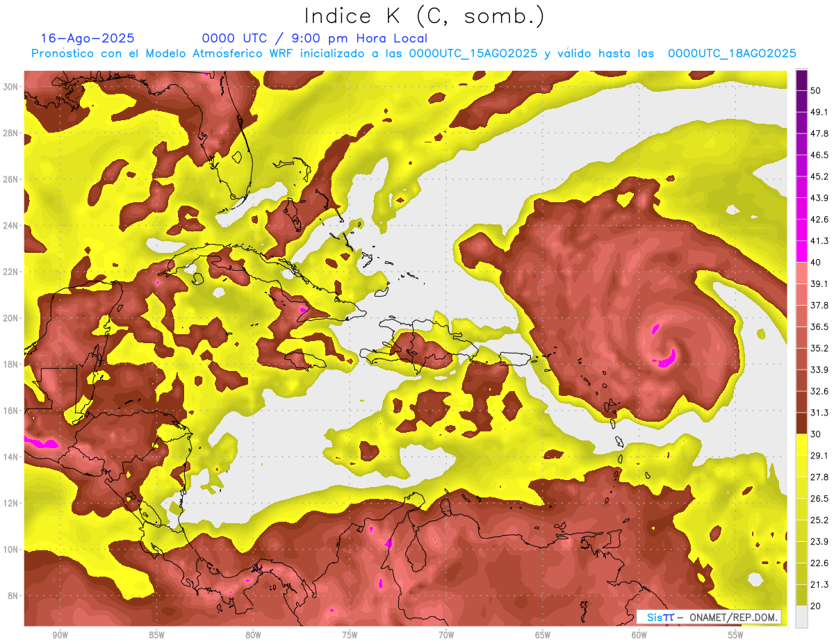Click the legend value "35.2"
Screen dimensions: 834x644
pyautogui.click(x=819, y=348)
